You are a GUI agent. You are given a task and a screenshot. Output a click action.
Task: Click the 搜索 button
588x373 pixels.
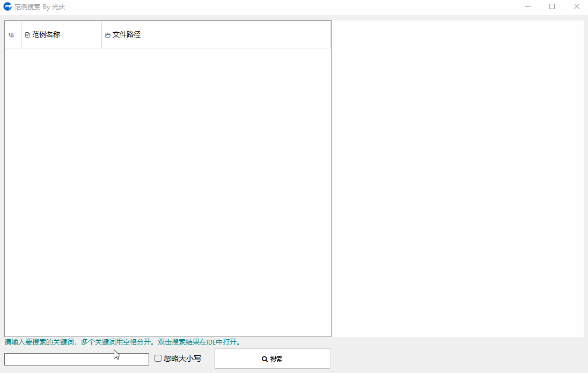(272, 359)
